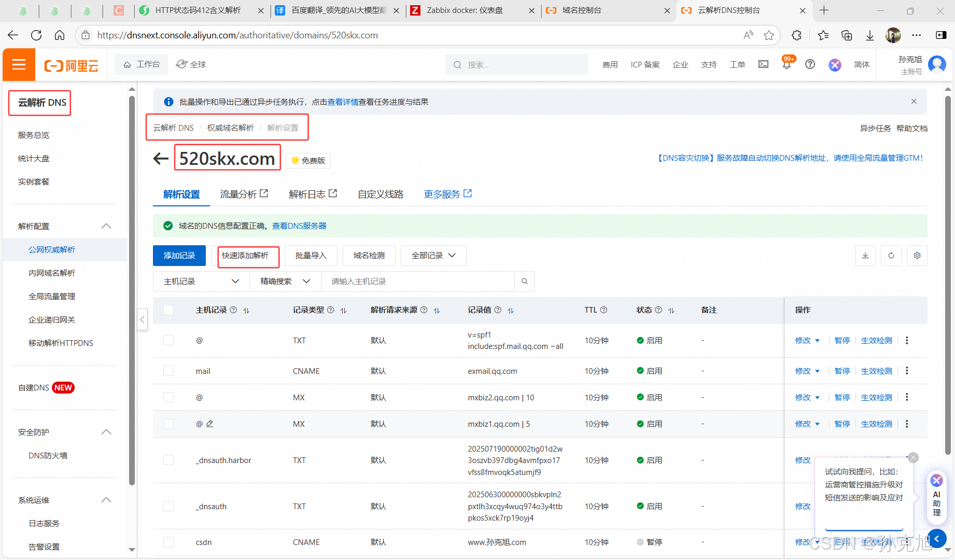Switch to 解析日志 tab
Screen dimensions: 955x560
point(313,194)
